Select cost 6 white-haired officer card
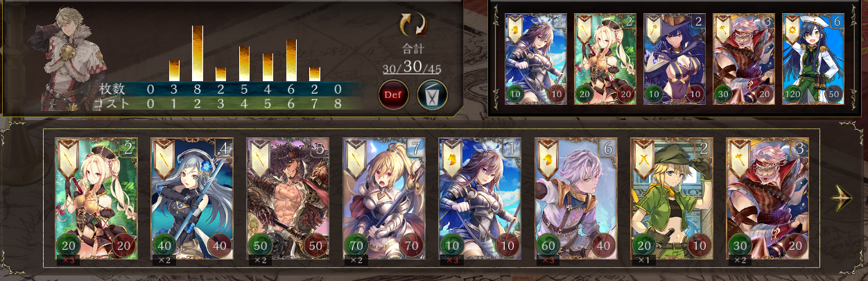 (x=576, y=198)
